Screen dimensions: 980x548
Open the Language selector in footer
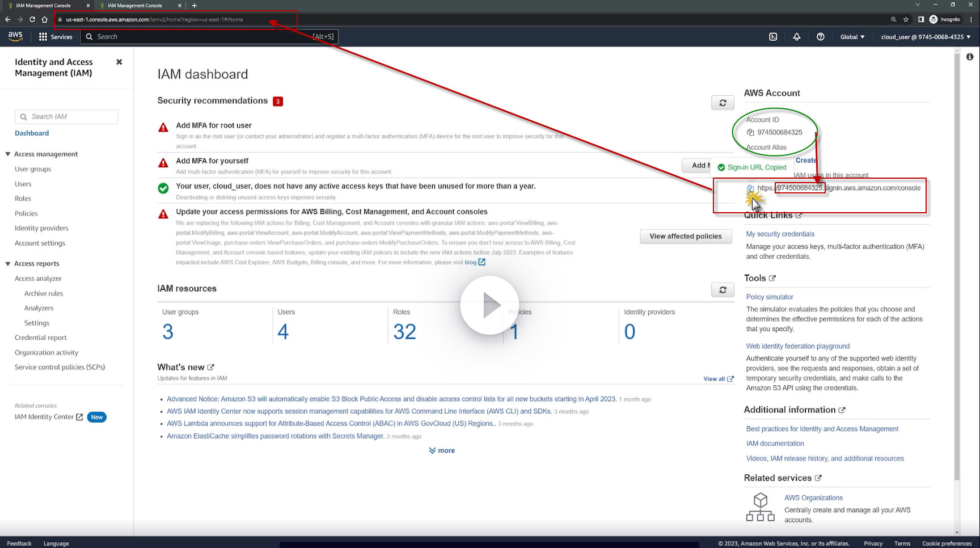[x=56, y=543]
